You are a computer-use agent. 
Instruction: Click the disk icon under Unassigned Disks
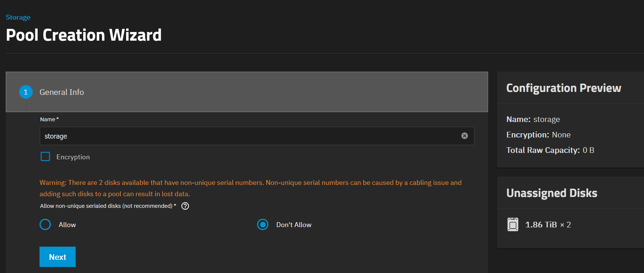click(x=513, y=225)
